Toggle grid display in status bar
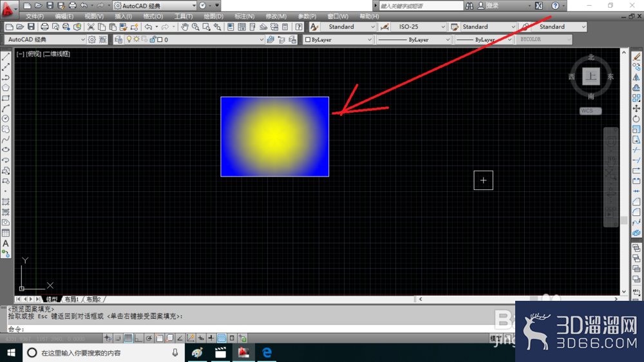The width and height of the screenshot is (644, 362). (128, 338)
